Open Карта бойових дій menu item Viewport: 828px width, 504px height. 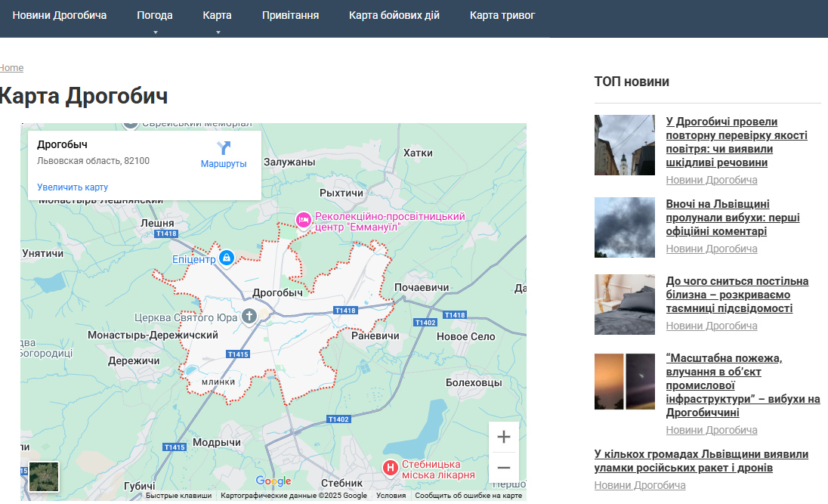[394, 15]
